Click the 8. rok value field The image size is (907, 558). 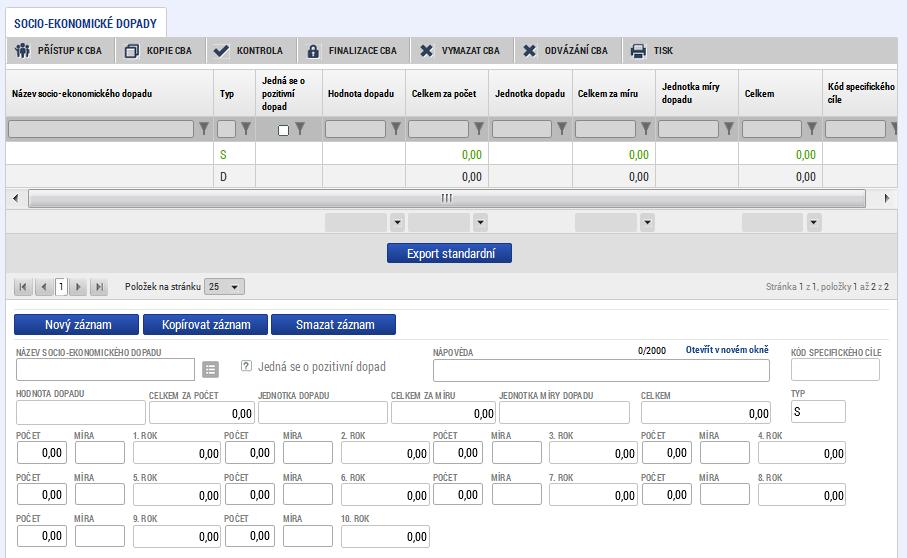tap(802, 494)
